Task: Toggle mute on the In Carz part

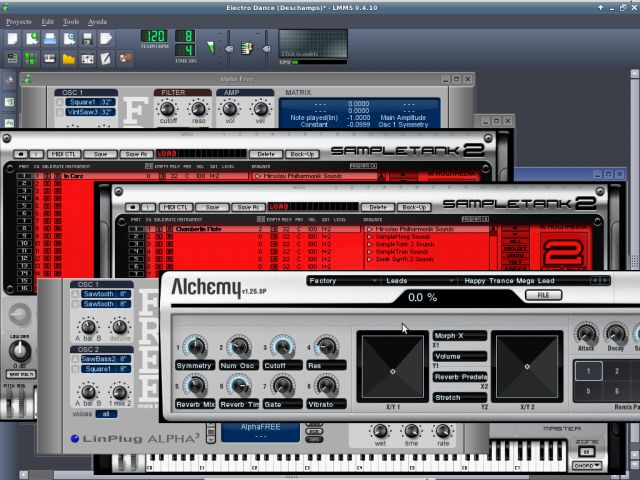Action: tap(58, 176)
